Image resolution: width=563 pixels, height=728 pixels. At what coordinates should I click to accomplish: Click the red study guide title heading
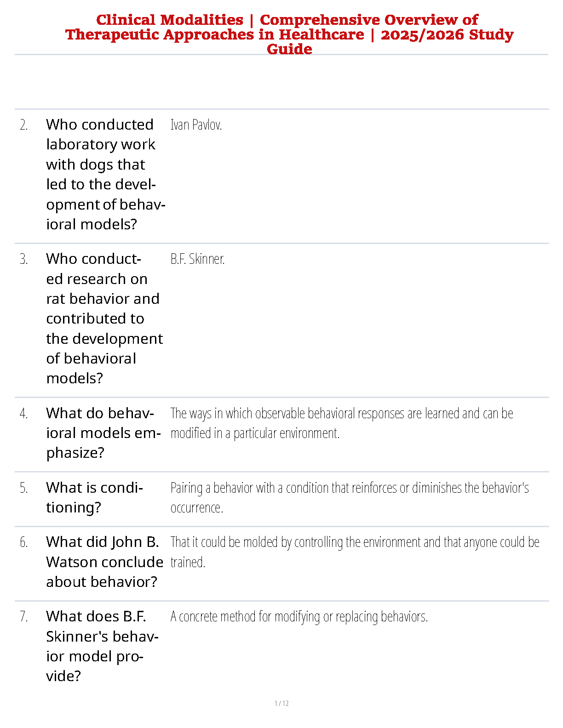coord(289,34)
